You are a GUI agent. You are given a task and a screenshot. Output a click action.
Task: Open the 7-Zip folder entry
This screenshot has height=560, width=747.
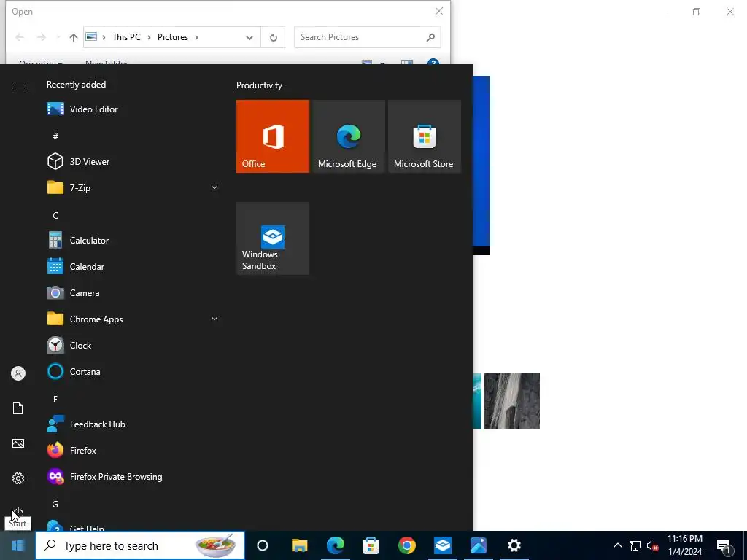[x=133, y=187]
